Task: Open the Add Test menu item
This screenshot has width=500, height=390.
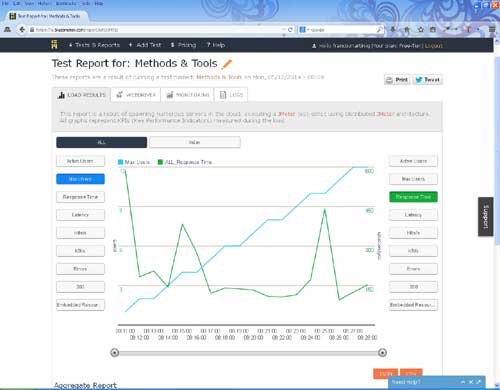Action: point(145,45)
